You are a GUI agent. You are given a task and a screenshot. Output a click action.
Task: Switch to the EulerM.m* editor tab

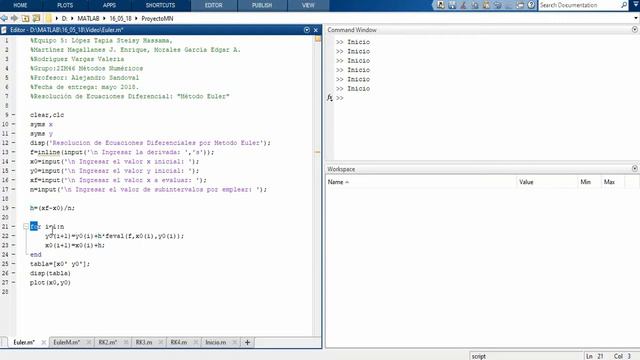[67, 342]
